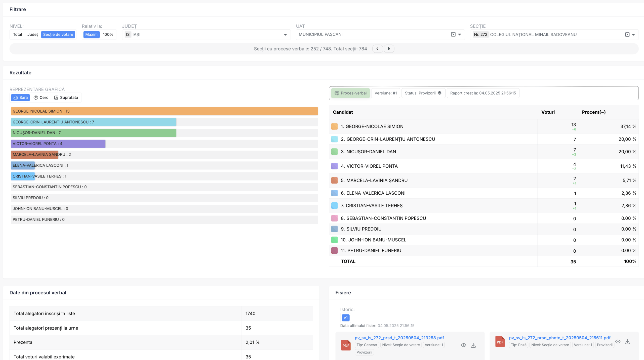Go to the next section arrow
644x360 pixels.
pyautogui.click(x=389, y=49)
